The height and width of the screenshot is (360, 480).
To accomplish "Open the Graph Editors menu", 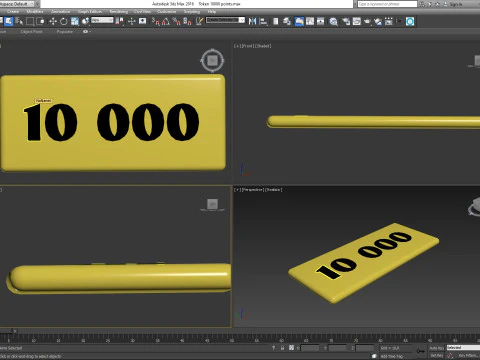I will click(x=90, y=11).
